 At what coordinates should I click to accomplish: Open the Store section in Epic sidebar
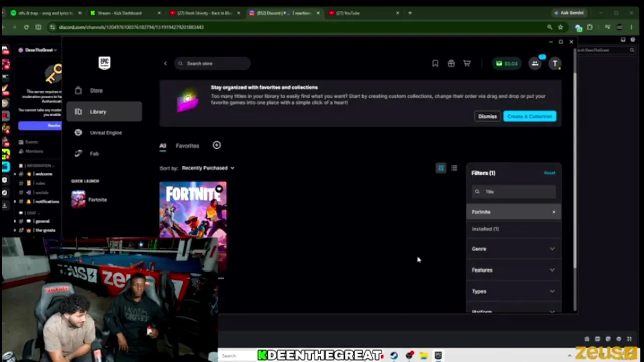pyautogui.click(x=104, y=90)
